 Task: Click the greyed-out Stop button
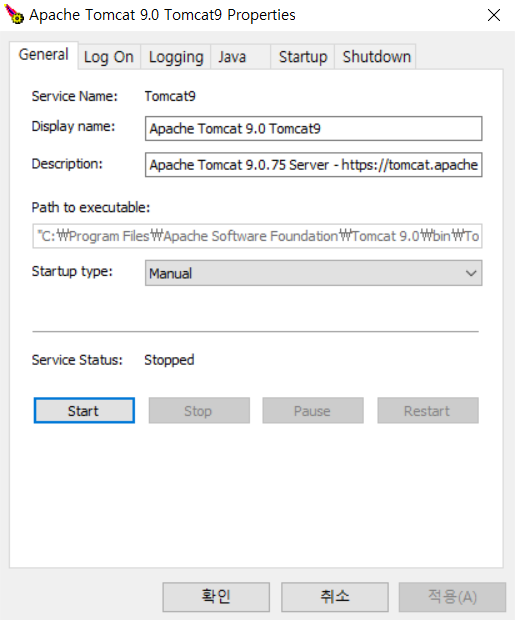[x=199, y=411]
